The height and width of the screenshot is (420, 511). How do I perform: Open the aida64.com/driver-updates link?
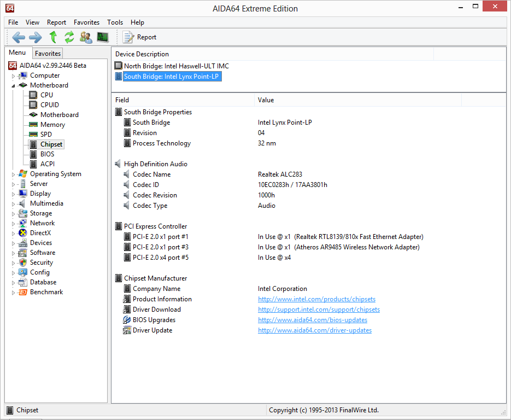(x=314, y=330)
